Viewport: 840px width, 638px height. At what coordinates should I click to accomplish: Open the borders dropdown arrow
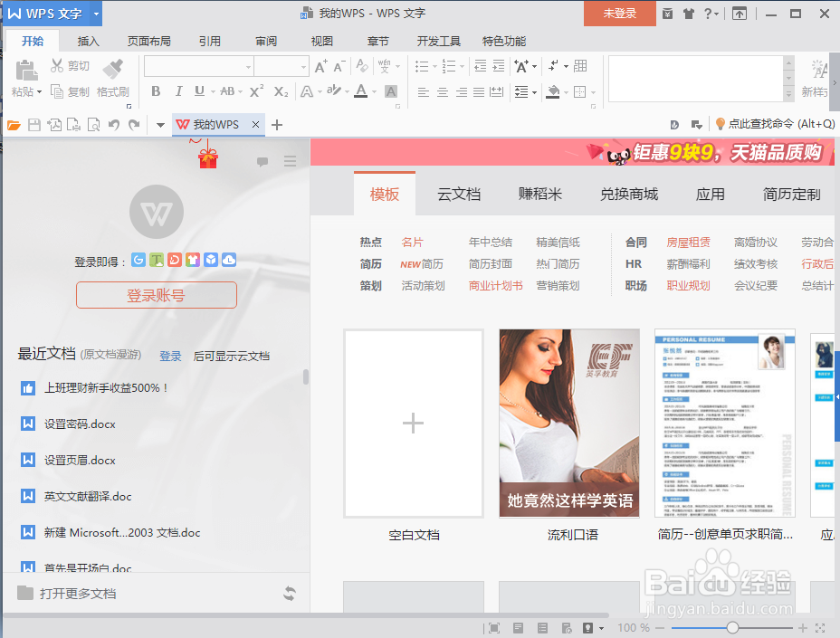(594, 92)
